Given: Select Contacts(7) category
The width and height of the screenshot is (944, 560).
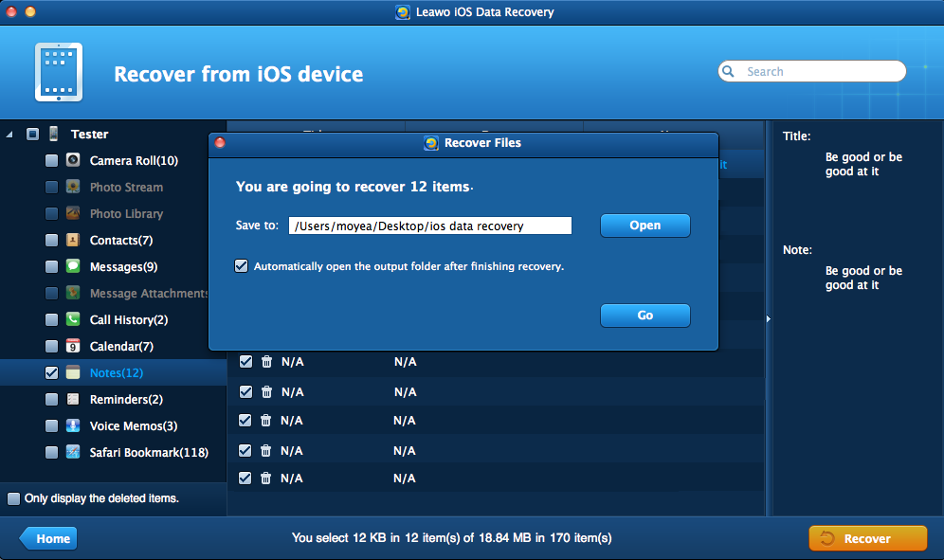Looking at the screenshot, I should [121, 241].
